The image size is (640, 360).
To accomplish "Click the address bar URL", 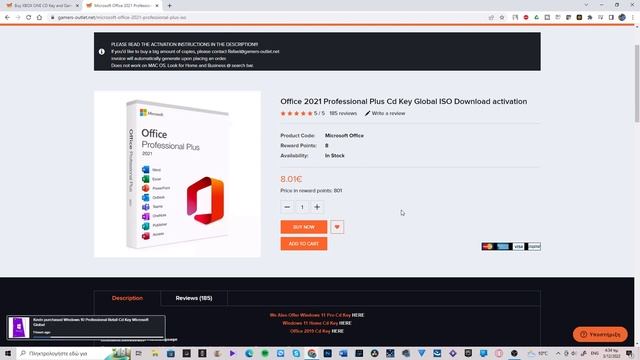I will [122, 18].
